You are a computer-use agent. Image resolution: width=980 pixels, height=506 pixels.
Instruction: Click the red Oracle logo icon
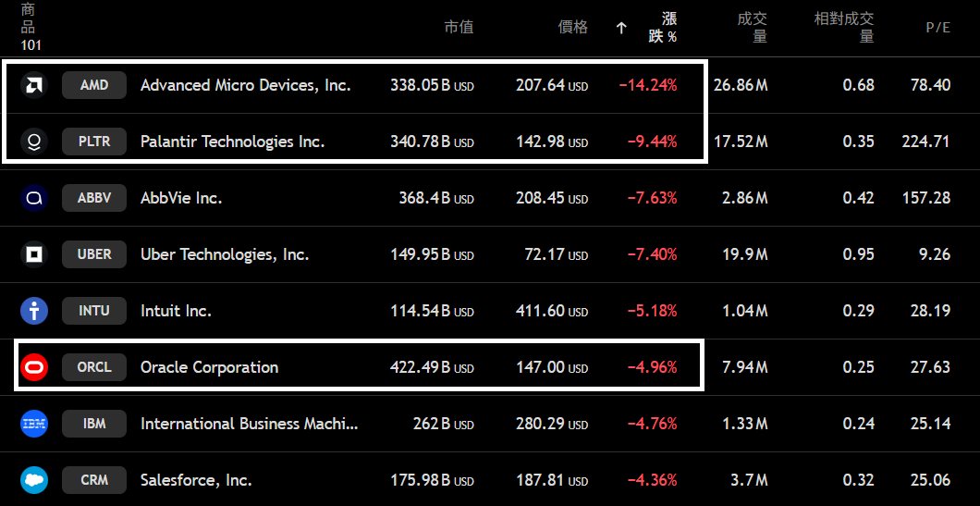34,367
